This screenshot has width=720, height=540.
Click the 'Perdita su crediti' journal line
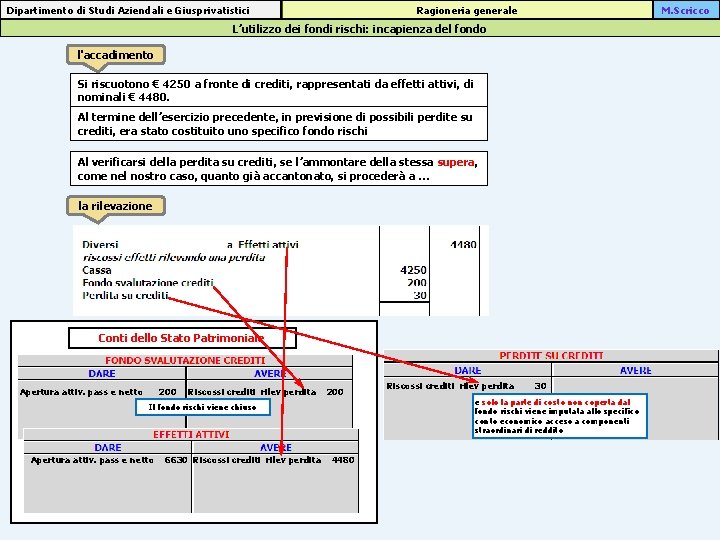point(125,295)
